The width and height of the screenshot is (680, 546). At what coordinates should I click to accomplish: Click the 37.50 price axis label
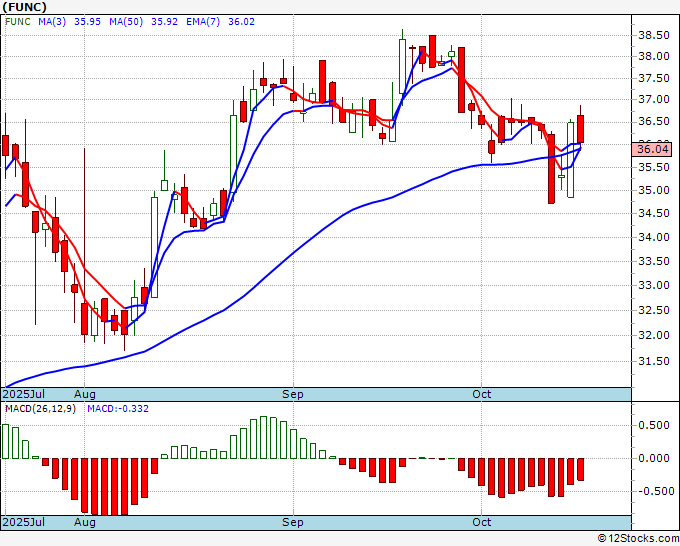click(654, 78)
